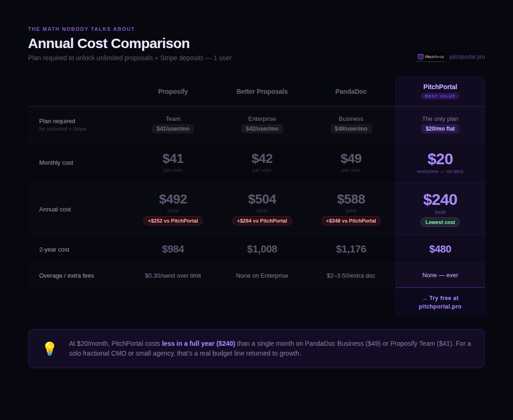Select the Proposify column header

(173, 91)
